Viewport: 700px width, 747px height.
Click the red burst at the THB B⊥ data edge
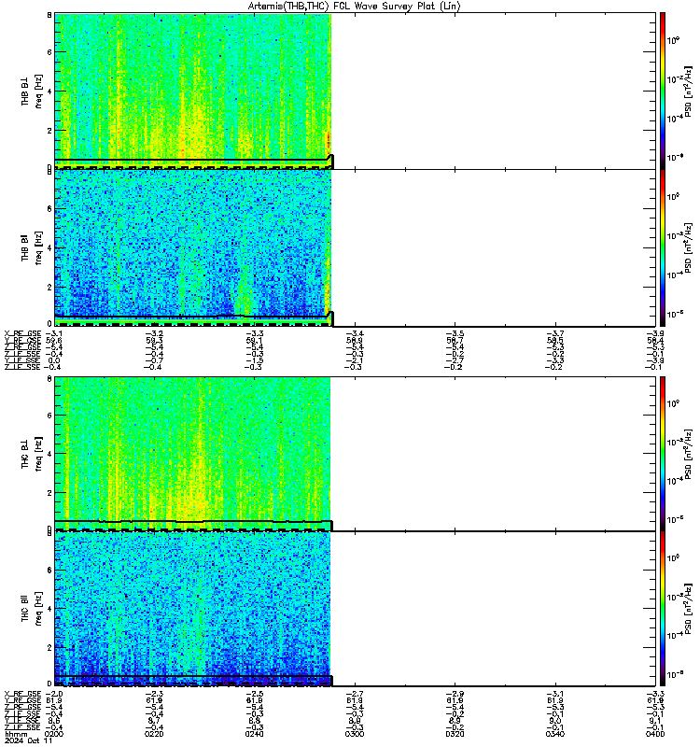pyautogui.click(x=329, y=141)
